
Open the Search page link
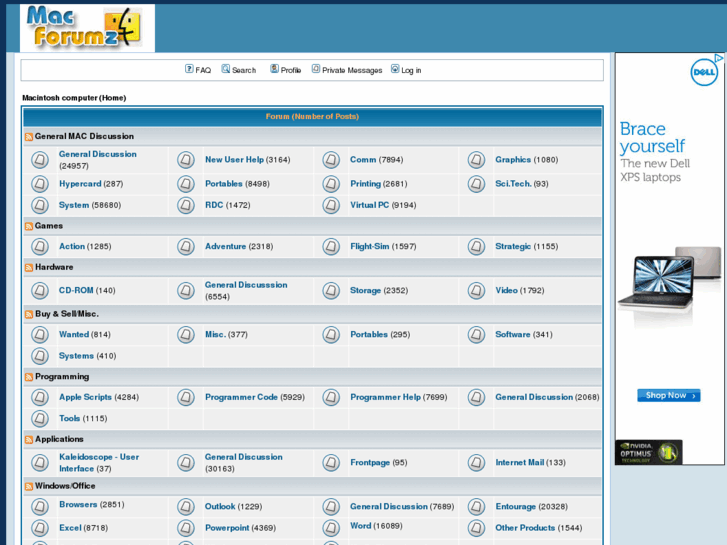tap(244, 70)
